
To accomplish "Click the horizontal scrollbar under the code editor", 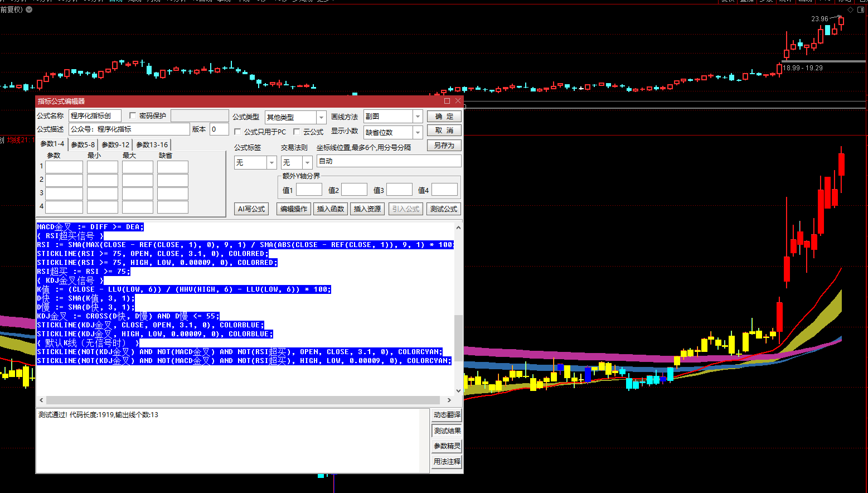I will point(243,400).
